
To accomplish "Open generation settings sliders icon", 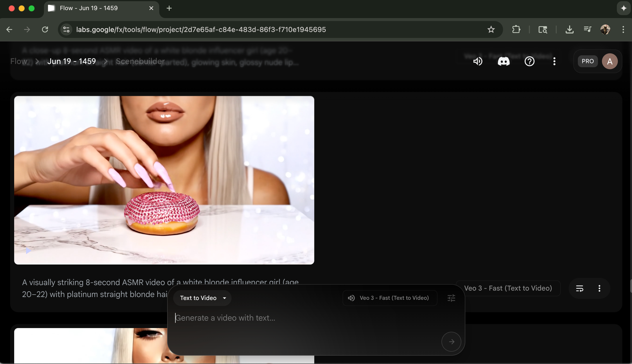I will pos(451,298).
